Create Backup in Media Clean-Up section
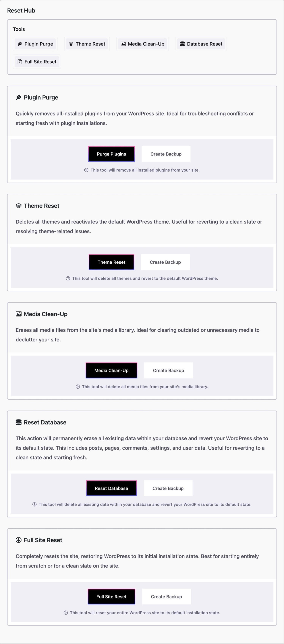Viewport: 284px width, 644px height. 168,370
